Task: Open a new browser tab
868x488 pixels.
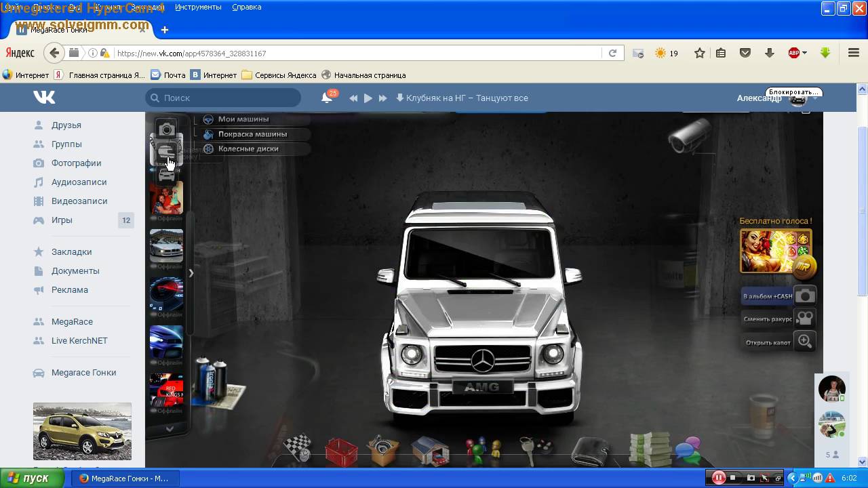Action: tap(164, 30)
